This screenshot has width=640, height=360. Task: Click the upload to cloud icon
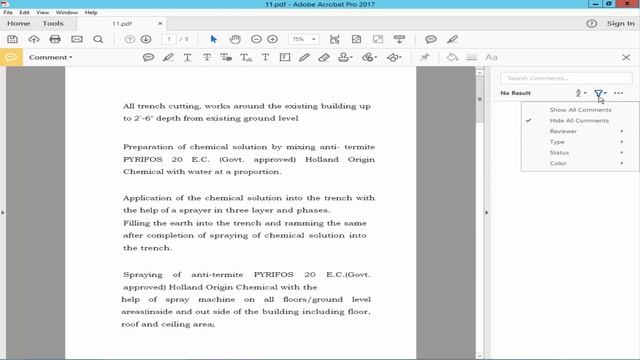pos(34,39)
